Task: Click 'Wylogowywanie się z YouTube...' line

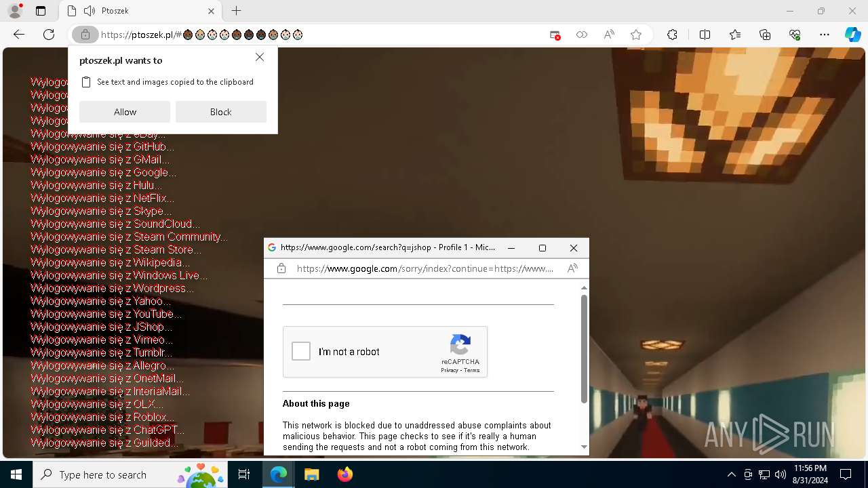Action: click(106, 314)
